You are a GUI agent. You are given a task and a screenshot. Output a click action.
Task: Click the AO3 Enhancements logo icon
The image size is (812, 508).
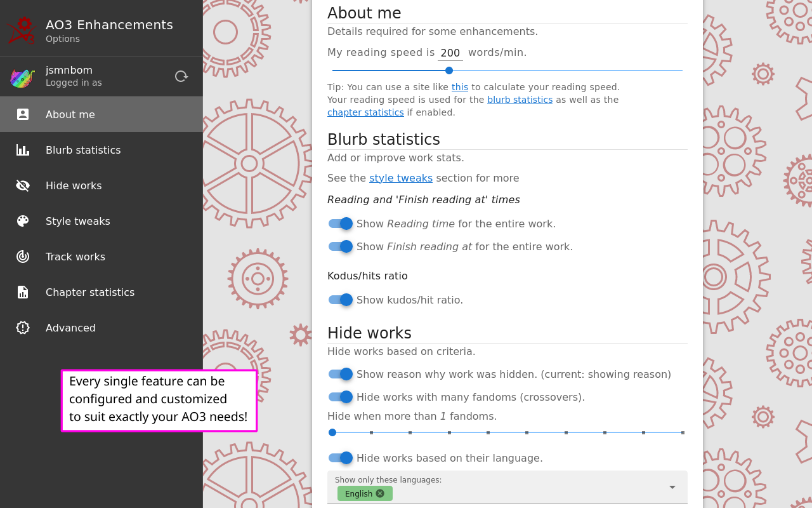coord(22,30)
